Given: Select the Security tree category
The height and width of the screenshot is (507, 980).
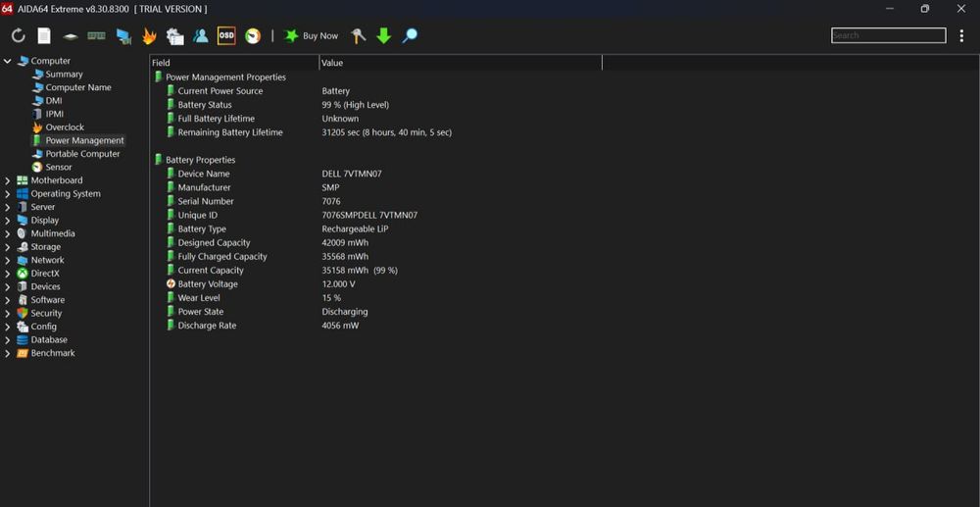Looking at the screenshot, I should coord(46,313).
